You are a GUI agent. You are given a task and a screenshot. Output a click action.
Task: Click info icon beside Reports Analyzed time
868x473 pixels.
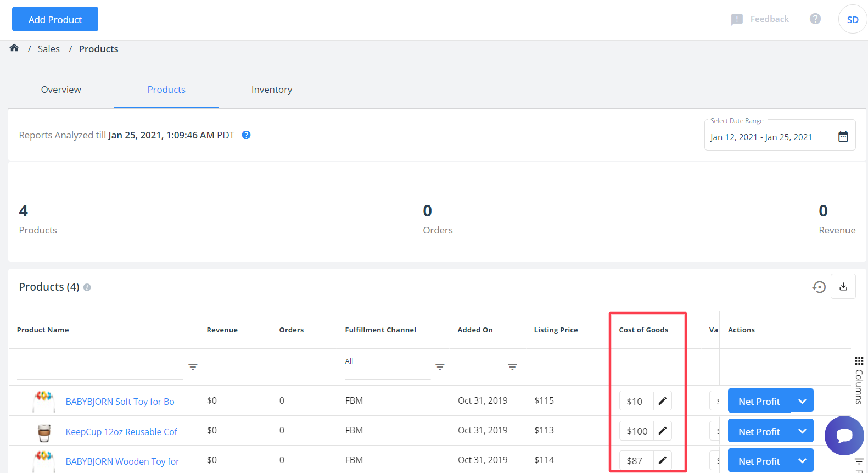[247, 135]
